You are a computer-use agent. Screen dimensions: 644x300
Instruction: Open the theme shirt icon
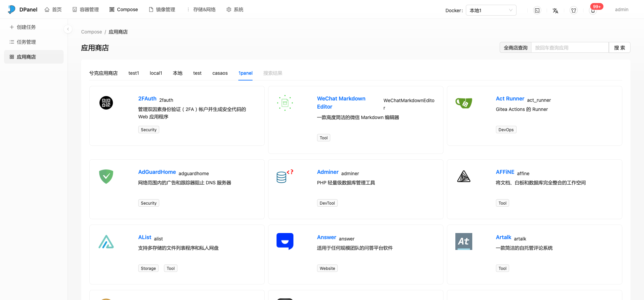(x=574, y=10)
